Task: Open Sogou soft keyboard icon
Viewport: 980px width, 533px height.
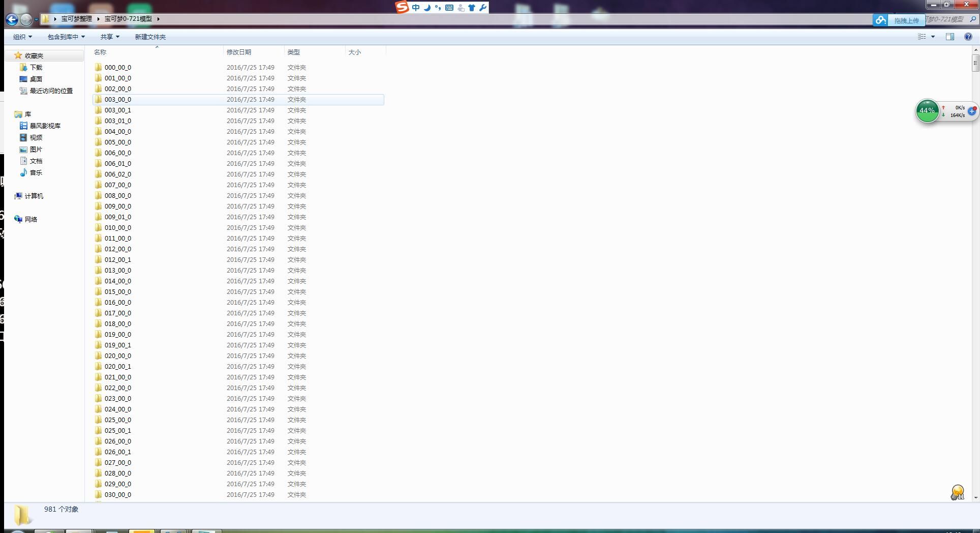Action: point(449,8)
